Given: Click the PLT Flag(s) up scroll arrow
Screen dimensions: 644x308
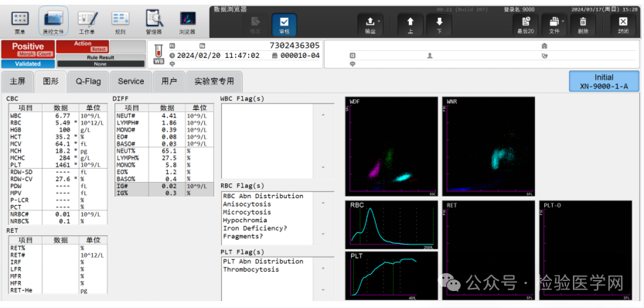Looking at the screenshot, I should pos(323,269).
